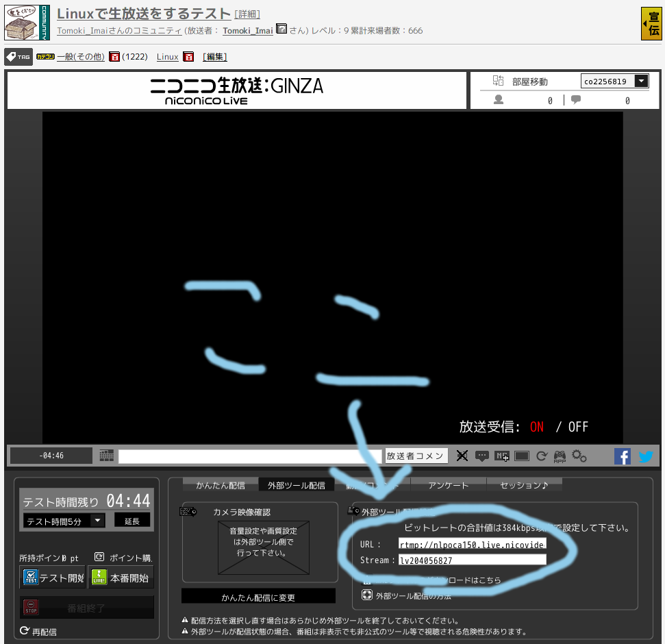This screenshot has height=644, width=665.
Task: Switch to 外部ツール配信 tab
Action: point(297,485)
